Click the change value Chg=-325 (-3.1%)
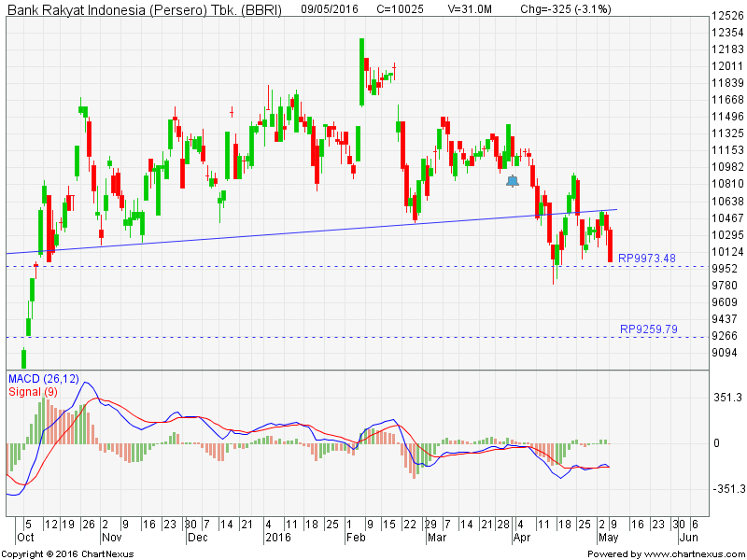Viewport: 747px width, 560px height. point(566,8)
